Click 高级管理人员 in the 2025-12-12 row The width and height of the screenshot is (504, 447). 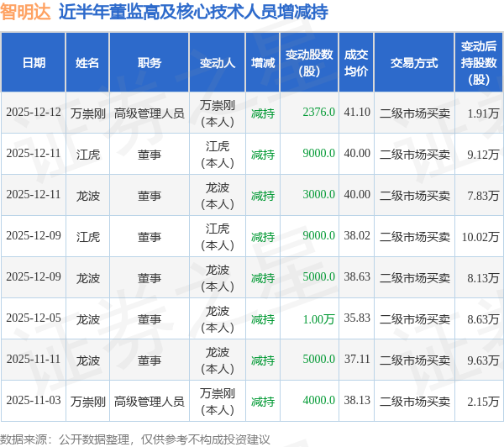click(150, 113)
